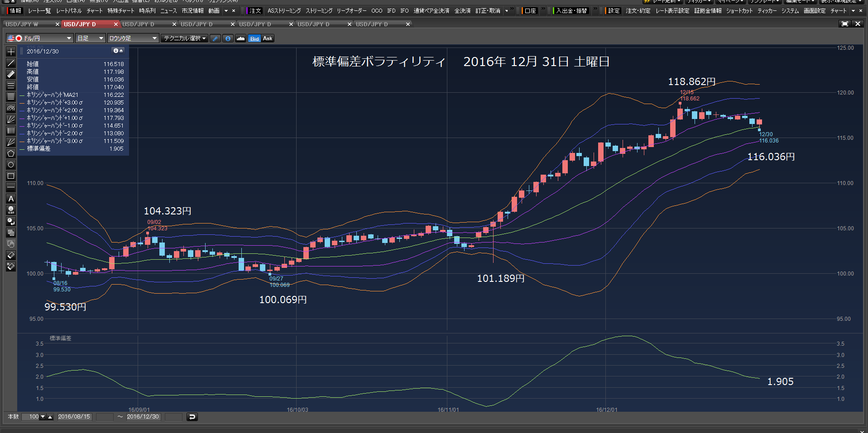The image size is (868, 433).
Task: Increase bar count with up stepper
Action: [x=50, y=417]
